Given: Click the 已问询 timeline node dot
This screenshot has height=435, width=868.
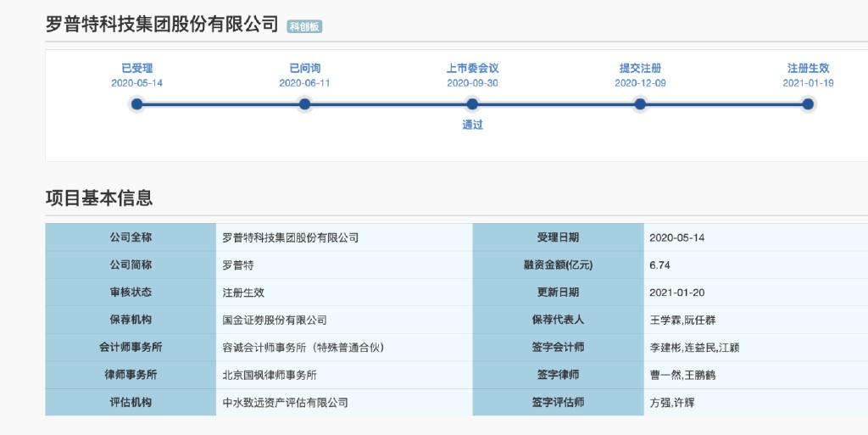Looking at the screenshot, I should [304, 104].
